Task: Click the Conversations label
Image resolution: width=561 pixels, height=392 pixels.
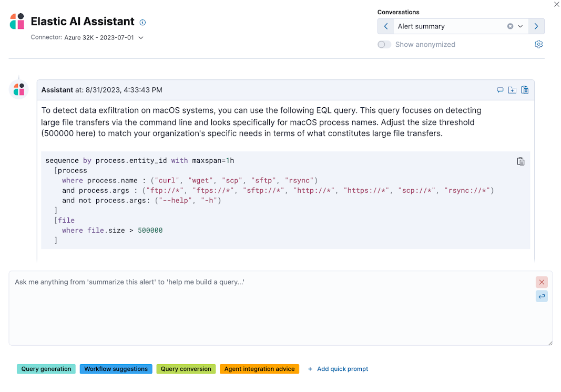Action: 398,12
